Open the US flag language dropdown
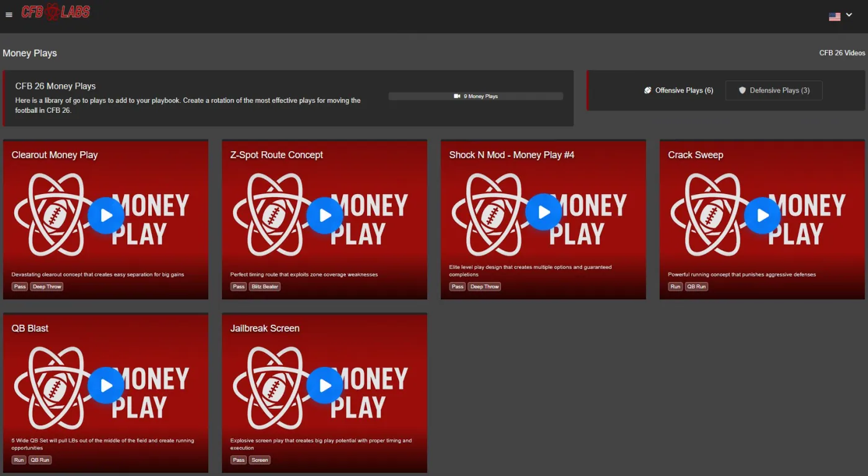 [x=835, y=17]
